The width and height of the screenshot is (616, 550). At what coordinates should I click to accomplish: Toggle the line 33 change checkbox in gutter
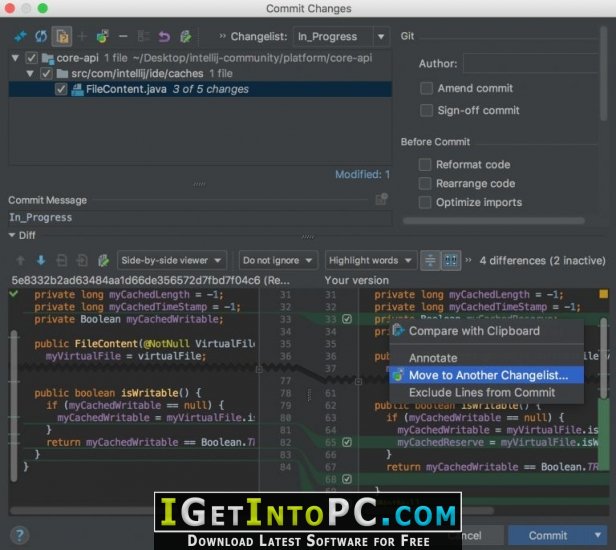pyautogui.click(x=347, y=319)
